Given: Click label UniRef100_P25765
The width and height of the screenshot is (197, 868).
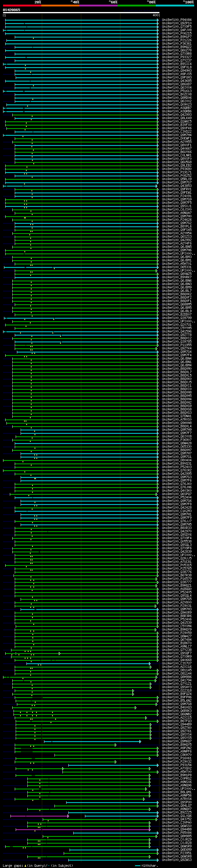Looking at the screenshot, I should coord(177,568).
